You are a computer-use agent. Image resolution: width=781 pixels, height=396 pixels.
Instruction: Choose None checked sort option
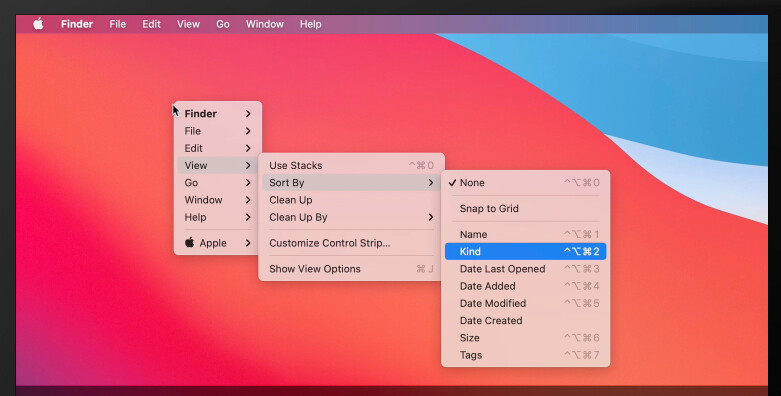coord(525,183)
